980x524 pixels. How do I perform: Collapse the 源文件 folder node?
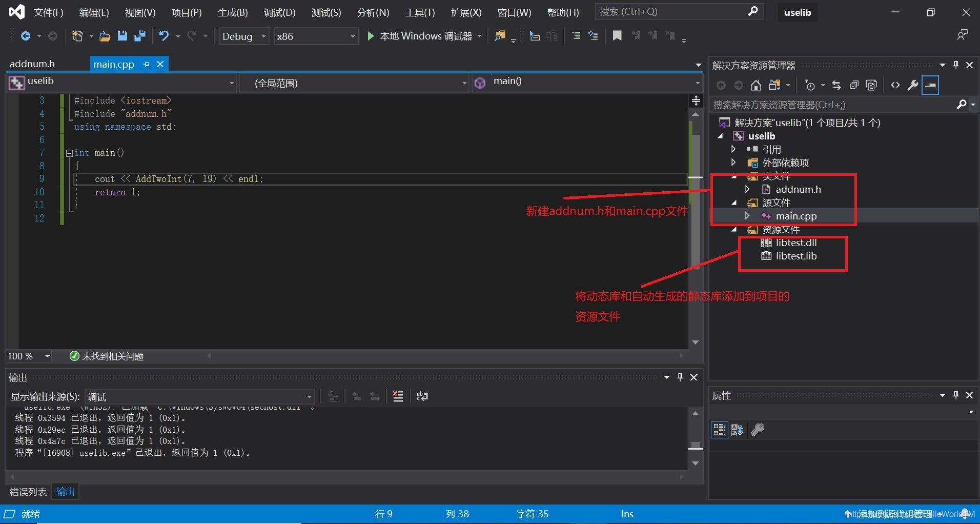point(734,203)
